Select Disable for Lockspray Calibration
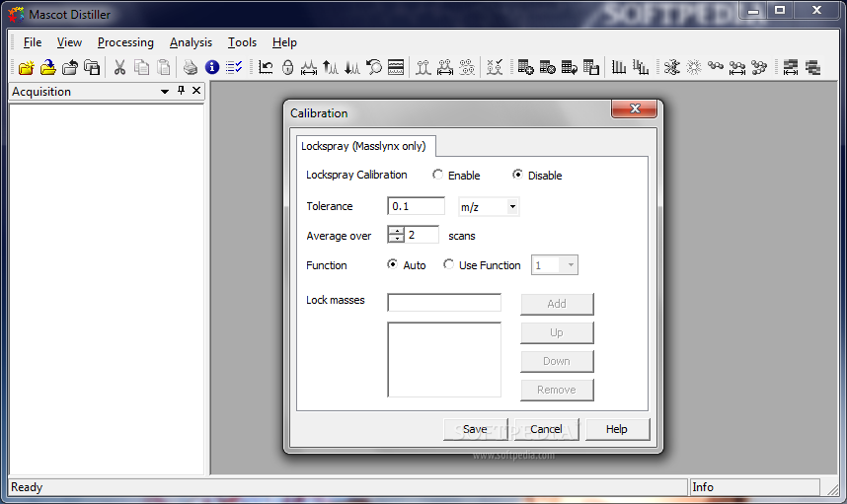The height and width of the screenshot is (504, 847). click(517, 175)
